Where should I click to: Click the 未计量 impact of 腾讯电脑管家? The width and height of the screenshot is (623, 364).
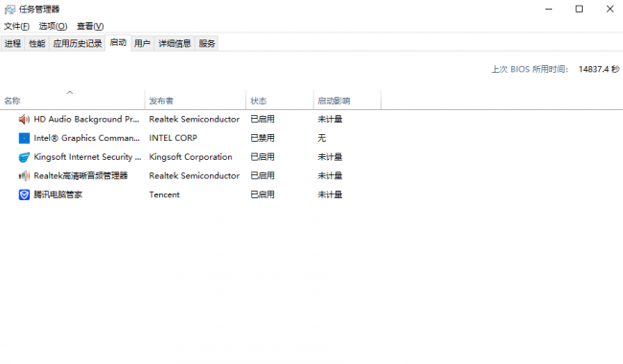pyautogui.click(x=330, y=194)
